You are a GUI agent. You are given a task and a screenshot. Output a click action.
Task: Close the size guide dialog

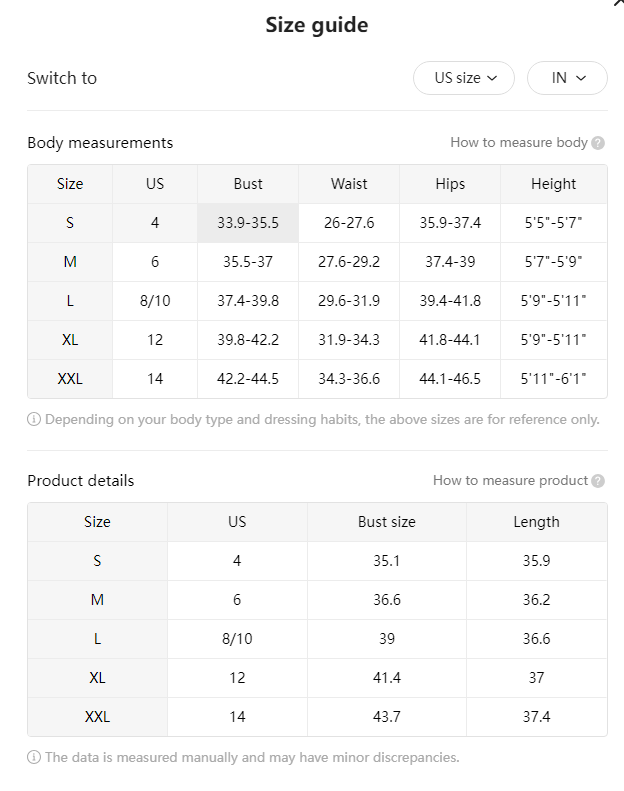pos(619,3)
